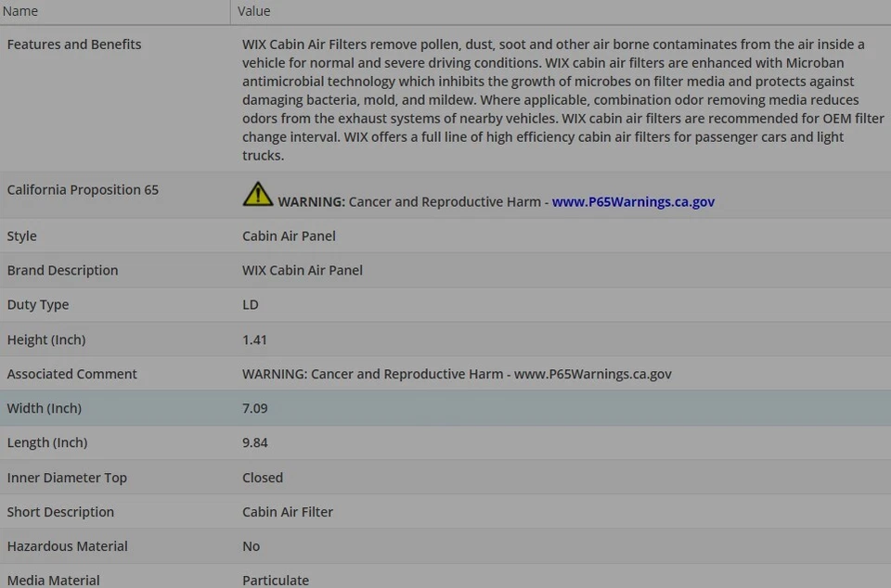Click the Associated Comment warning text value

[x=457, y=374]
